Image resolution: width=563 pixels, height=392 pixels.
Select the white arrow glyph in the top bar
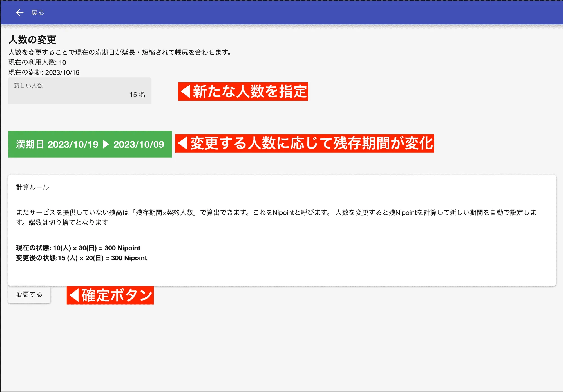pyautogui.click(x=19, y=12)
